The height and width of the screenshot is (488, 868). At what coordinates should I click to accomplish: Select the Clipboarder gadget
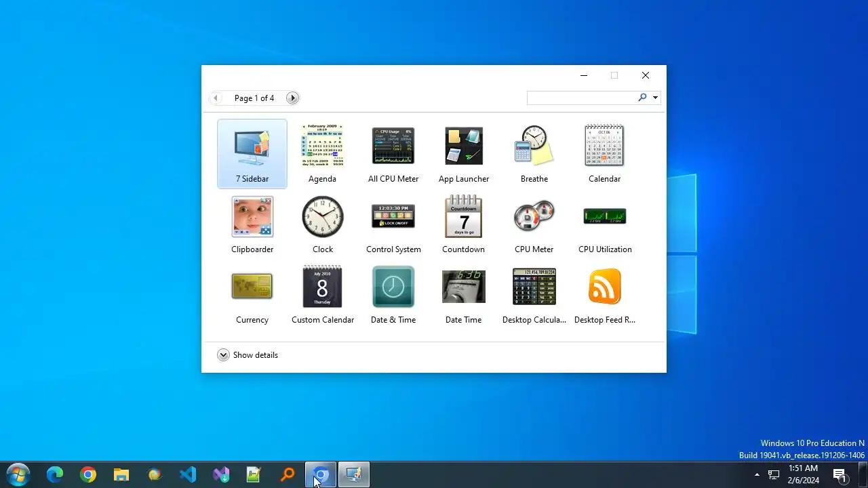tap(252, 224)
